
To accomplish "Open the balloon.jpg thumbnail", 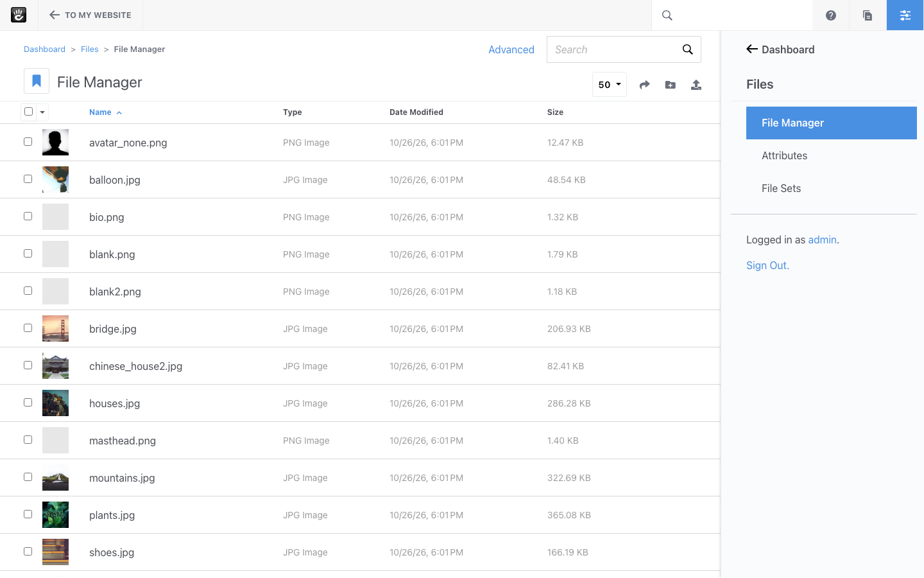I will [55, 180].
